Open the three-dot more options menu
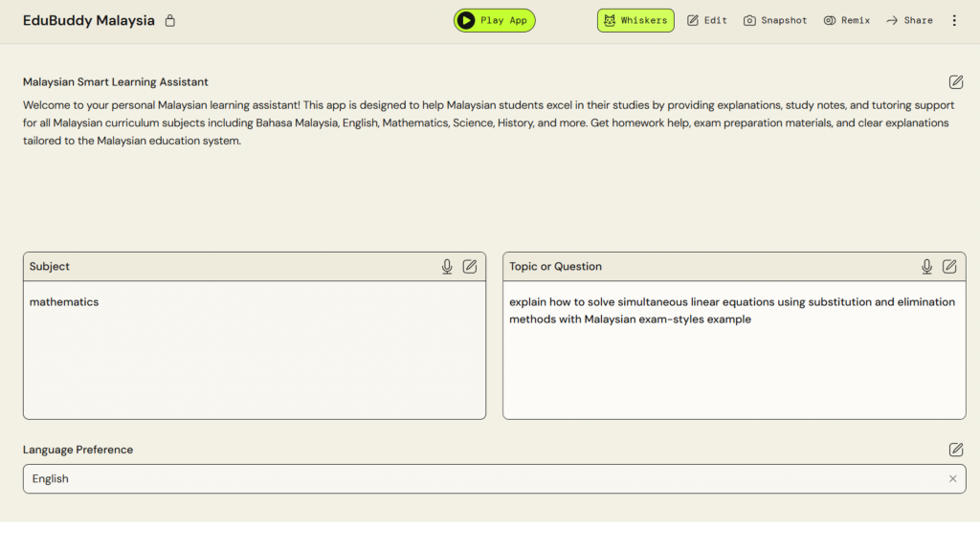This screenshot has width=980, height=551. tap(954, 20)
